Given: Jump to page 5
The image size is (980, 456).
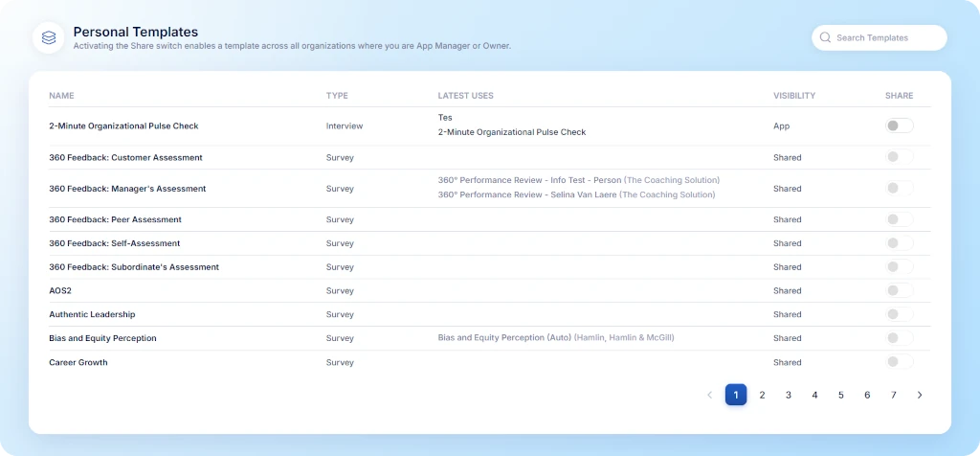Looking at the screenshot, I should tap(840, 395).
